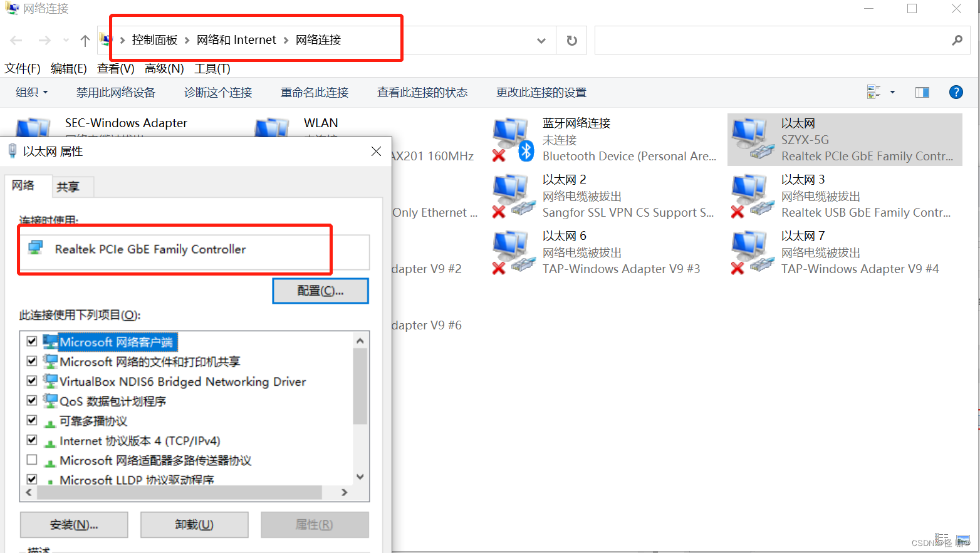Click the 以太网 7 TAP-Windows adapter icon

(x=752, y=252)
